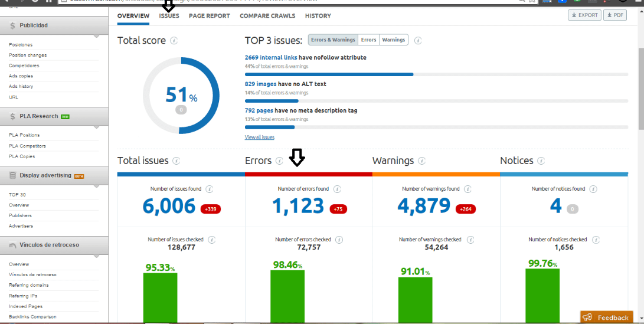Click the 51% total score donut chart
This screenshot has height=324, width=644.
(181, 95)
